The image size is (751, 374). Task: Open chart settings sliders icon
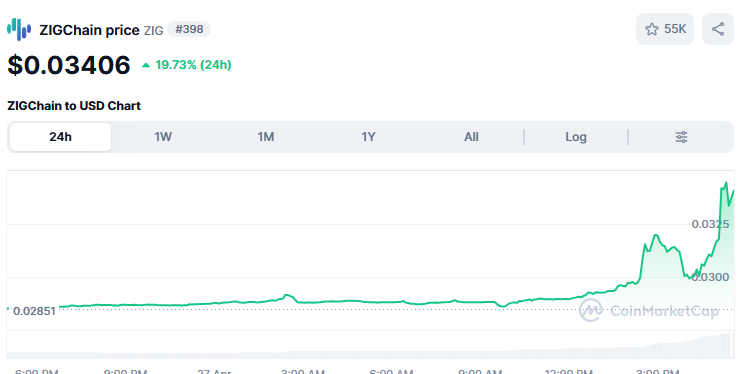pos(681,137)
